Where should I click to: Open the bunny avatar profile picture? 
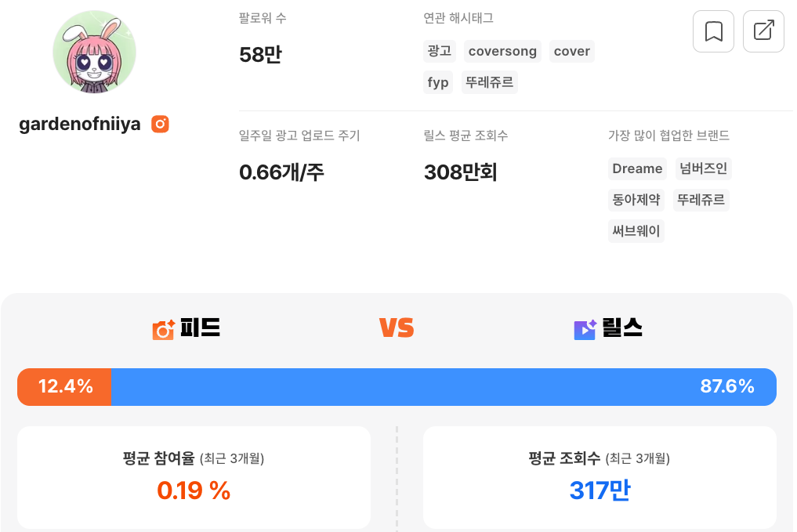[x=95, y=52]
